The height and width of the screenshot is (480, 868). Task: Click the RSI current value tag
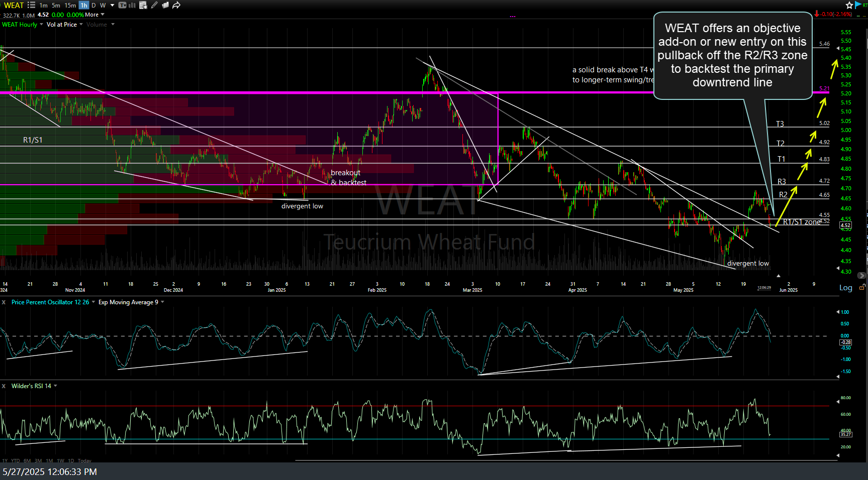845,434
